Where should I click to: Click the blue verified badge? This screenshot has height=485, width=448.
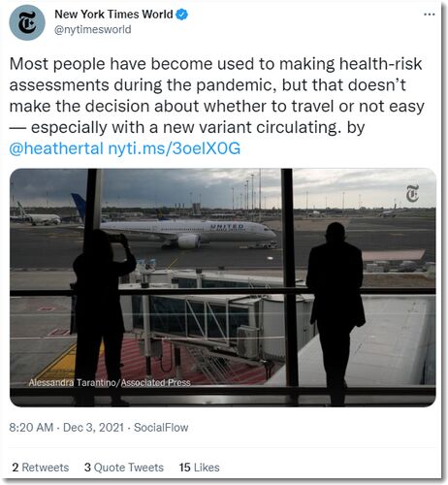[182, 15]
